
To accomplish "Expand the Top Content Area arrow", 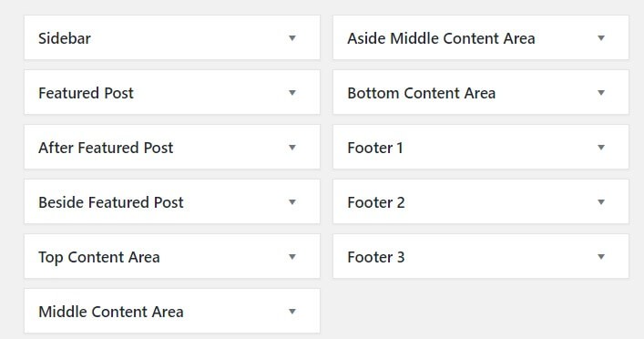I will pos(292,257).
